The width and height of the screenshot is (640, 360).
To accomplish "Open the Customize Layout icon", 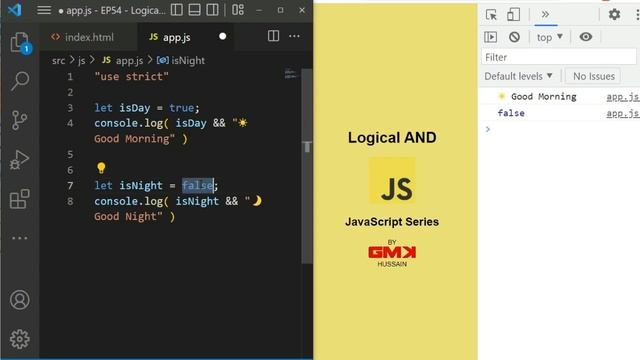I will click(x=238, y=10).
